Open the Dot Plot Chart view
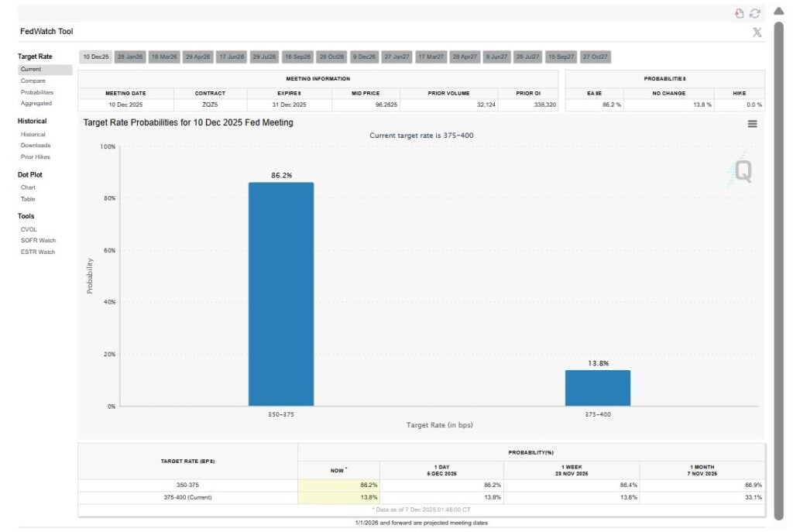The image size is (793, 532). 29,187
